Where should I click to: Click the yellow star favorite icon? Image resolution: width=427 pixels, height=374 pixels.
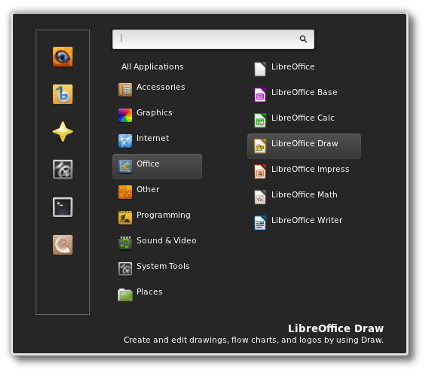[63, 132]
